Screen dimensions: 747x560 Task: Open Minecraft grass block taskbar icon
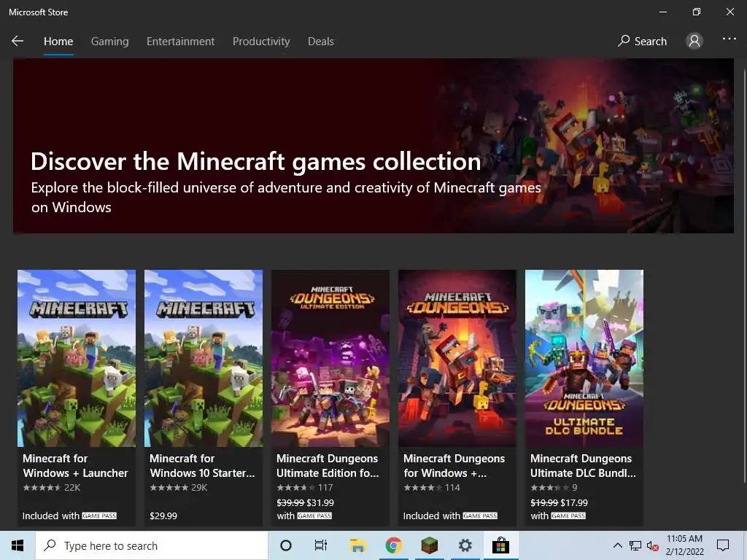pyautogui.click(x=429, y=545)
